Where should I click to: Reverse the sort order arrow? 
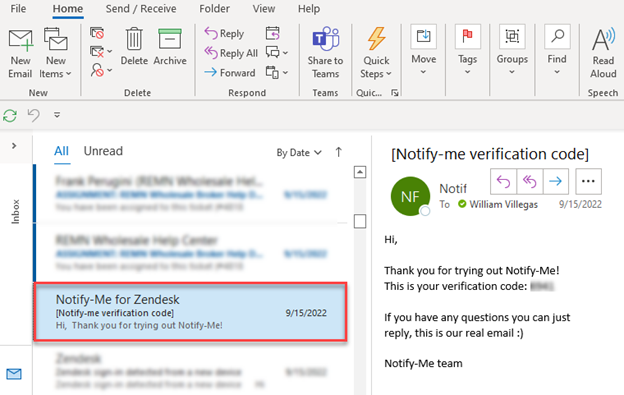338,152
